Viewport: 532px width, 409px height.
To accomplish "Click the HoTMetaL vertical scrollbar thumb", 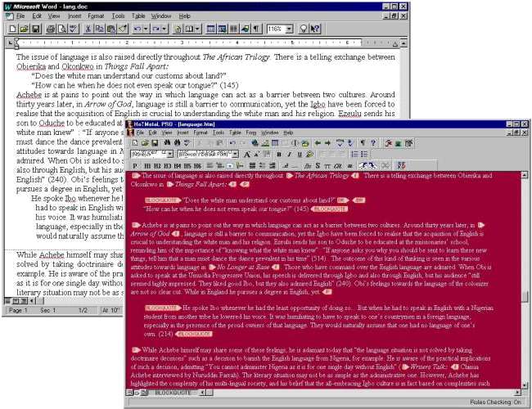I will coord(525,296).
